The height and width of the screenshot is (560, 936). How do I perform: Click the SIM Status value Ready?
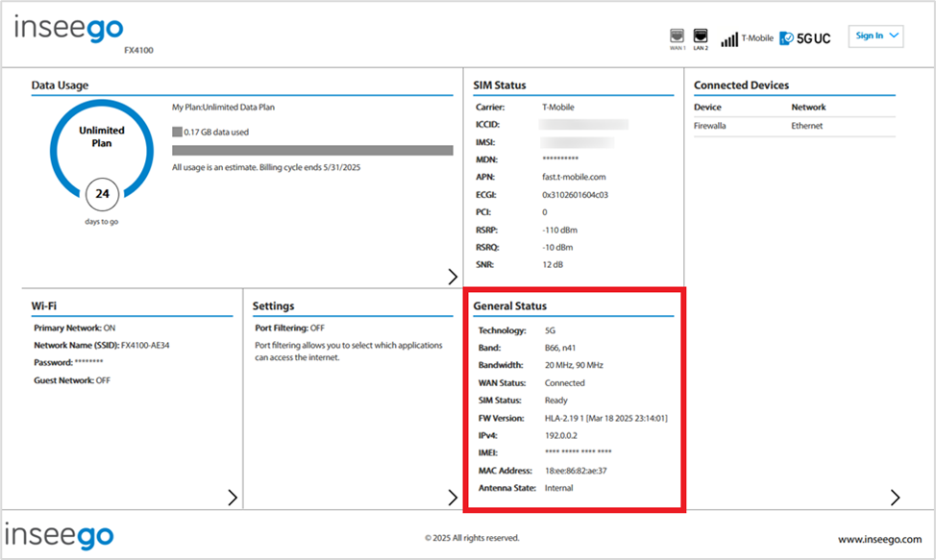(555, 401)
